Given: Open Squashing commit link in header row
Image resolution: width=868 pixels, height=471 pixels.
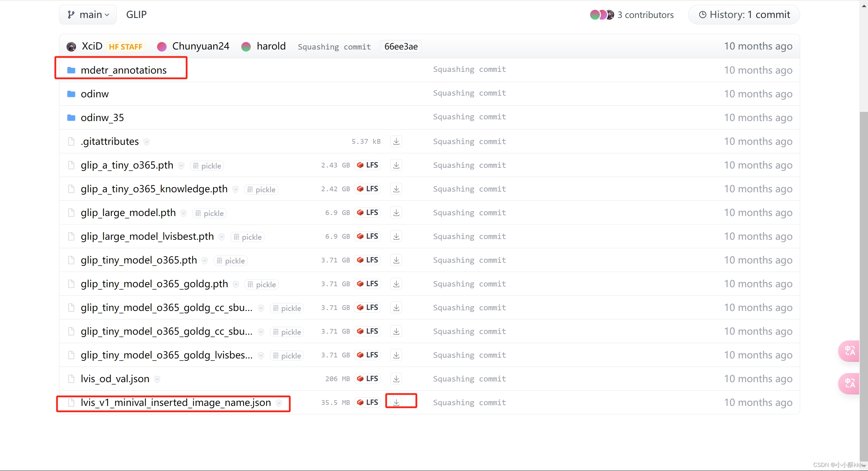Looking at the screenshot, I should click(334, 47).
